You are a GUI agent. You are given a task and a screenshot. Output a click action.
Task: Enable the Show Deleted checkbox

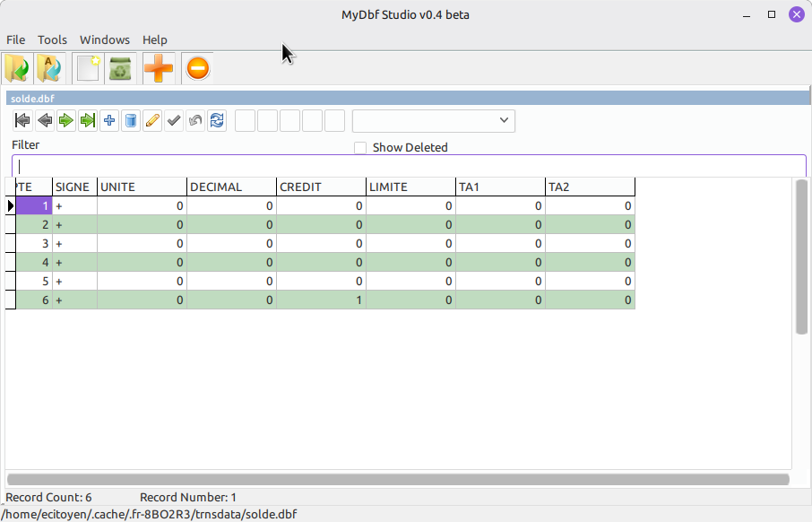click(x=360, y=148)
